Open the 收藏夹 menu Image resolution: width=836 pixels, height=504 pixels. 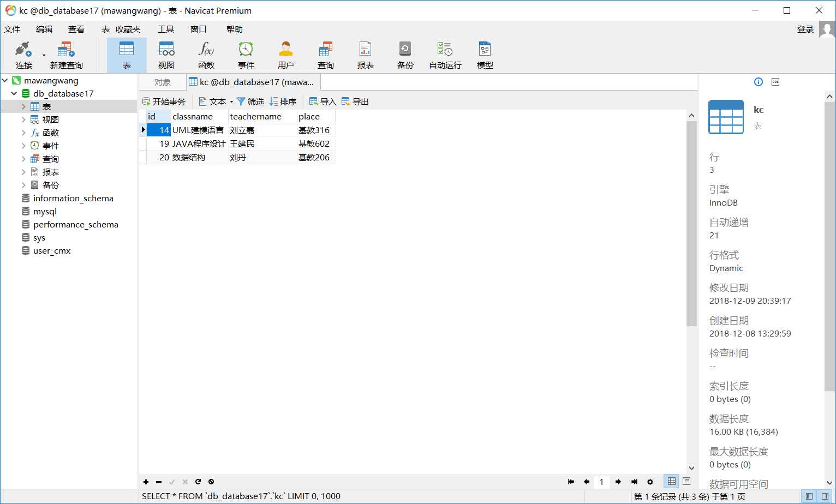click(x=128, y=29)
